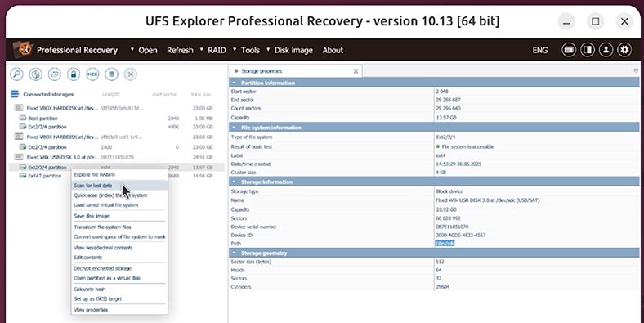Collapse the Storage geometry section

(x=234, y=253)
